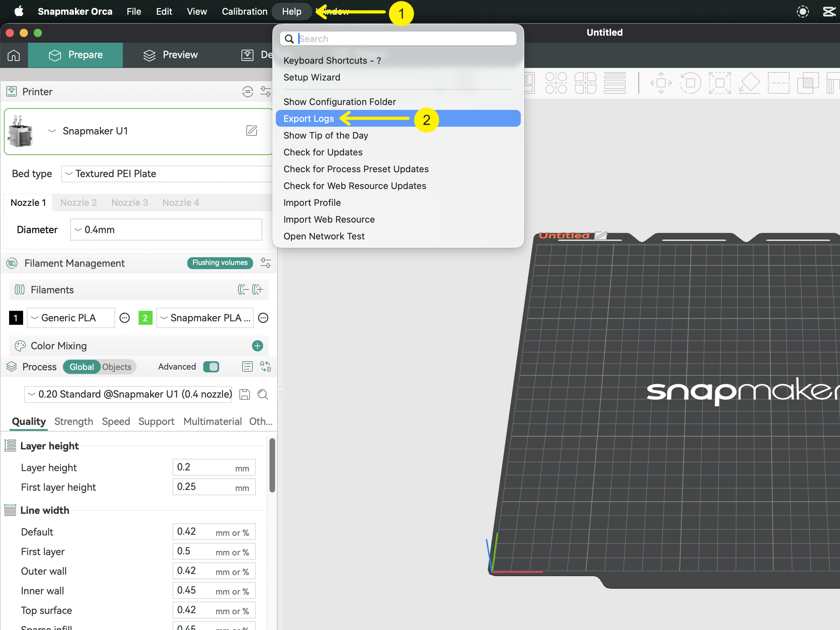This screenshot has height=630, width=840.
Task: Switch process scope to Objects
Action: pyautogui.click(x=117, y=367)
